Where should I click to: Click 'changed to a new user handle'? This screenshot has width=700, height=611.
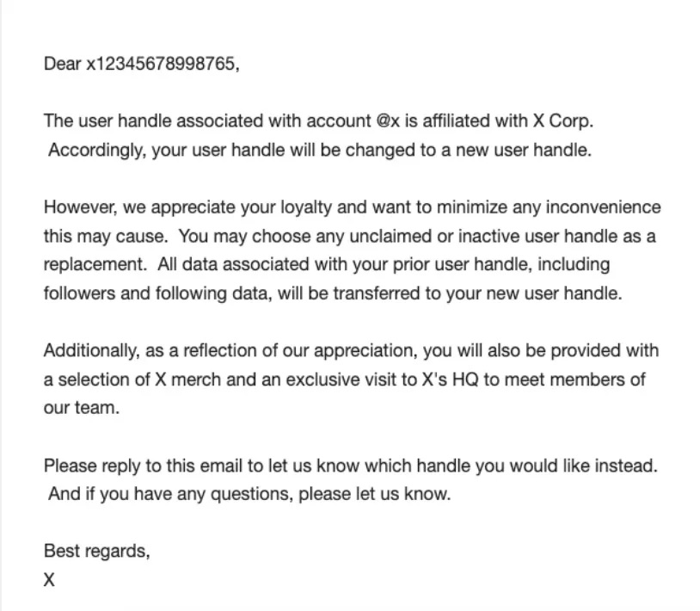[x=469, y=150]
